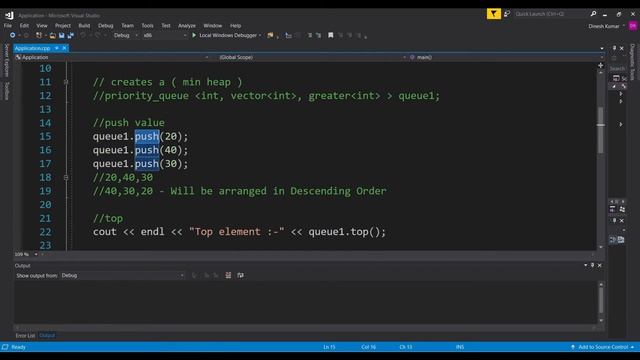Open the Debug menu

tap(105, 26)
